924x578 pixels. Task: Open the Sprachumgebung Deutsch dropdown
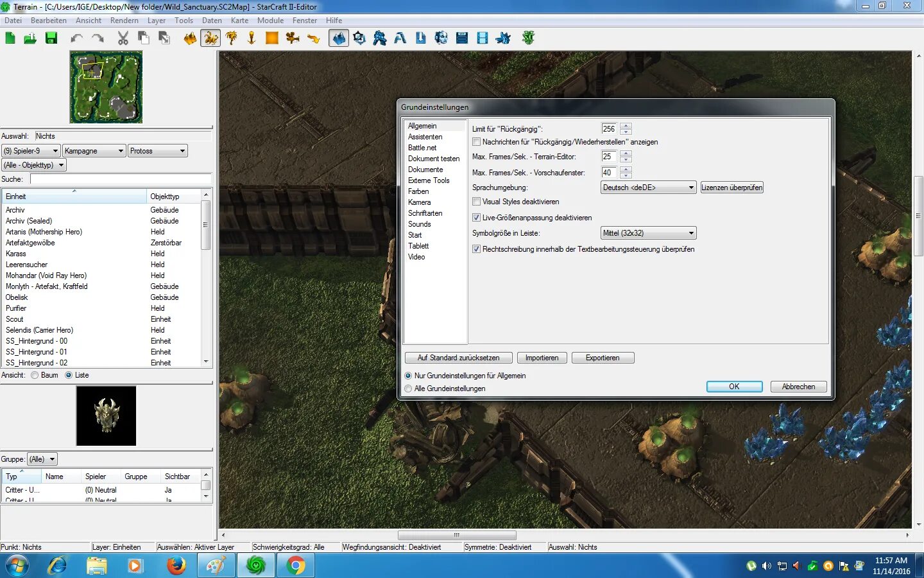(x=649, y=188)
